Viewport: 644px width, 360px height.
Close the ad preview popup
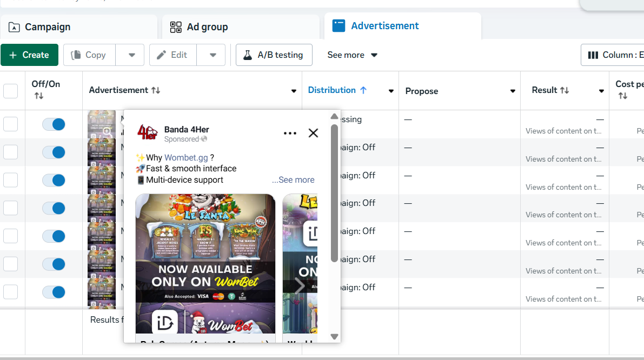click(x=314, y=133)
